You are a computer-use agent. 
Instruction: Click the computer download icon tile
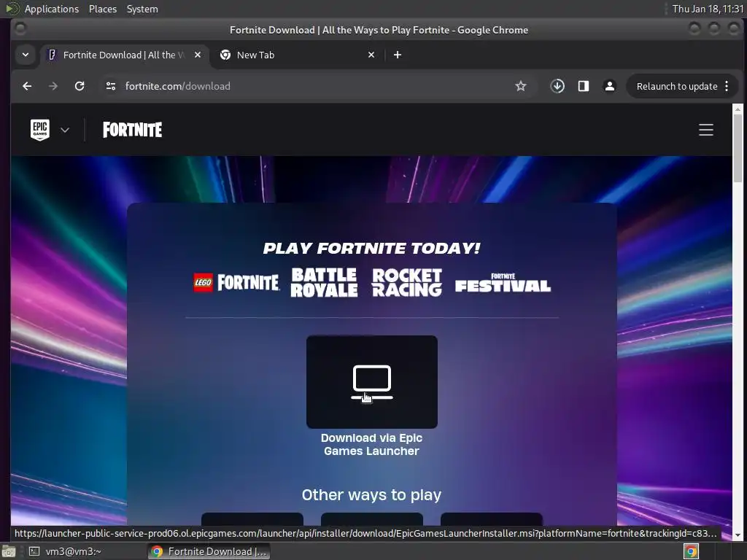click(372, 382)
